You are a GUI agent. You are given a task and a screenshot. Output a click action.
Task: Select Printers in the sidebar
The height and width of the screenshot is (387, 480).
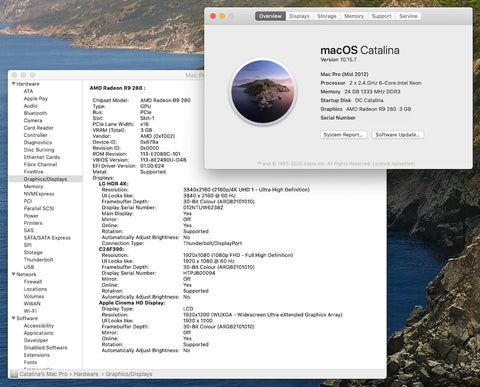(x=33, y=223)
